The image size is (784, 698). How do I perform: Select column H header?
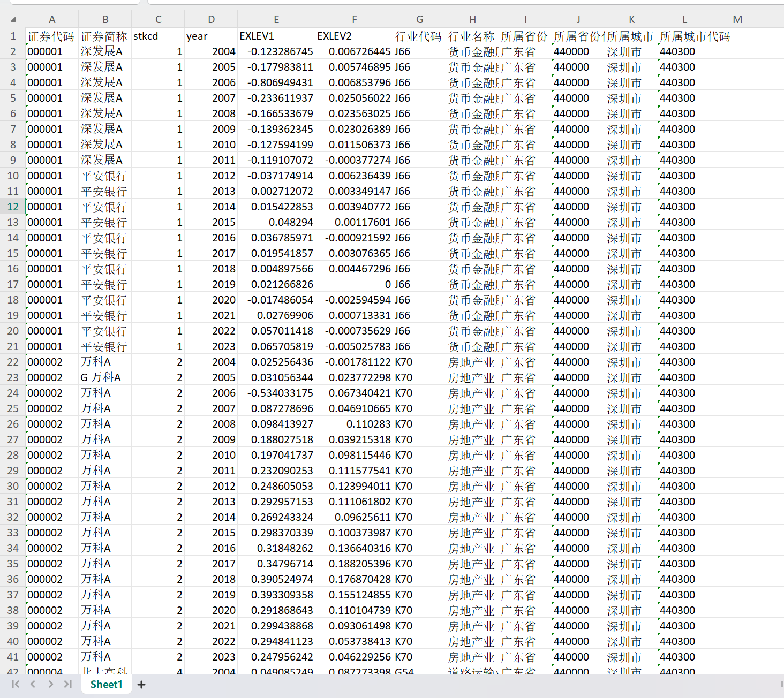[472, 20]
